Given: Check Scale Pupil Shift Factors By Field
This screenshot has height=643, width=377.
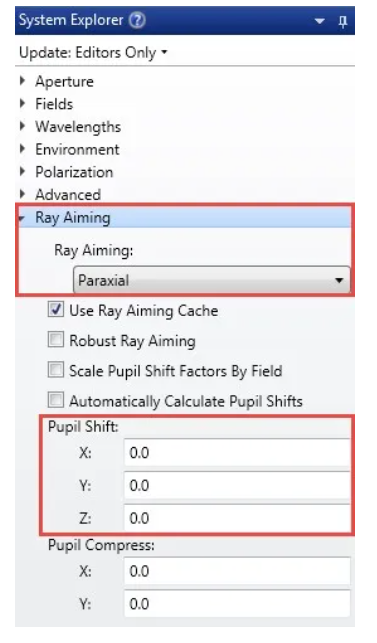Looking at the screenshot, I should point(56,370).
